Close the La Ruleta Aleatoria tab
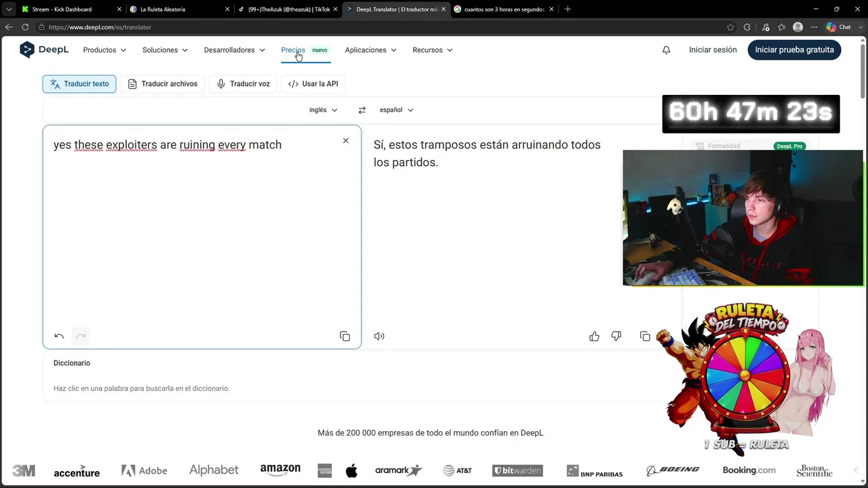The image size is (868, 488). [x=227, y=9]
